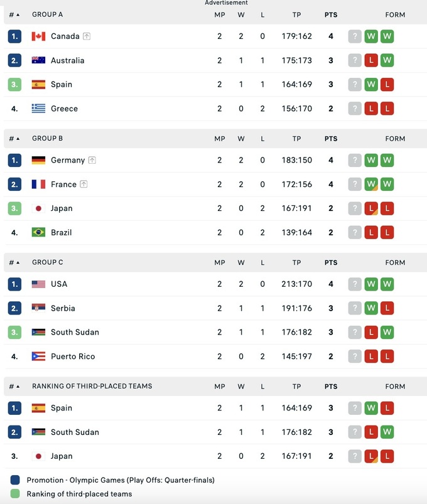Screen dimensions: 427x504
Task: Open Japan team link in Group B
Action: tap(62, 208)
